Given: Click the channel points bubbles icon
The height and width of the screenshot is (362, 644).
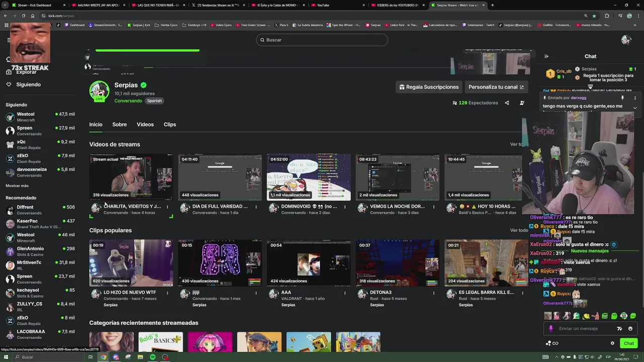Looking at the screenshot, I should [x=548, y=343].
